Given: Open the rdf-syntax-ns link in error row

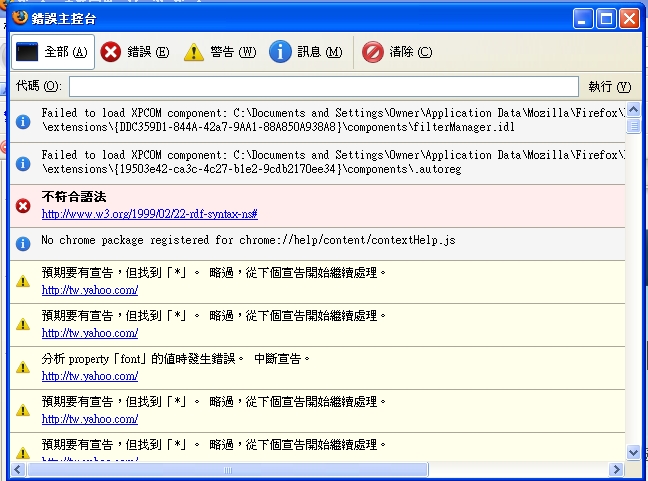Looking at the screenshot, I should click(150, 214).
